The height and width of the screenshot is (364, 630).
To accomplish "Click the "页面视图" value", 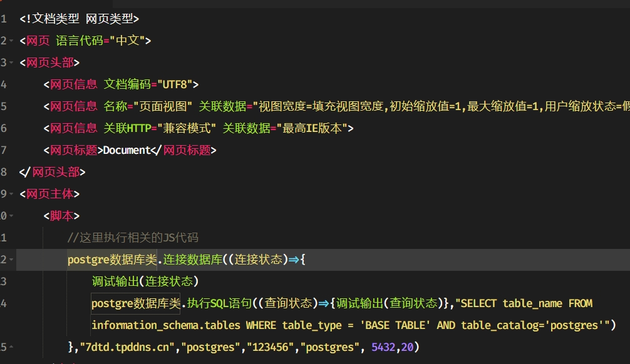I will [163, 106].
